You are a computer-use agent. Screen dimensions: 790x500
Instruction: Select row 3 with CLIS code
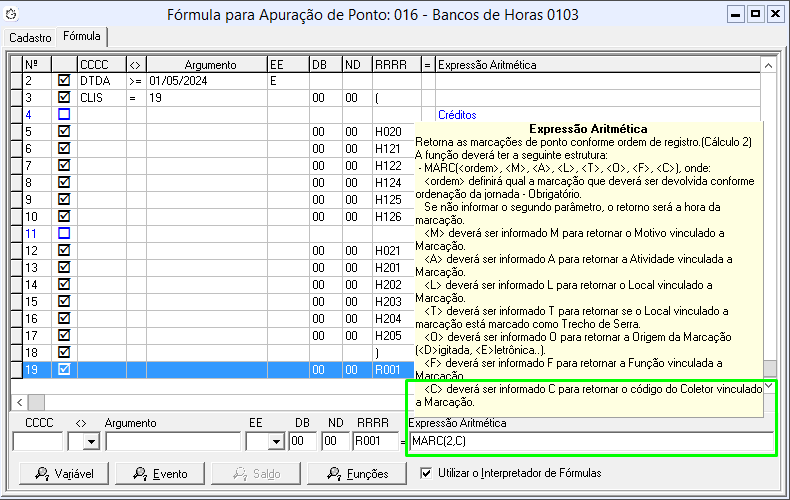pyautogui.click(x=100, y=98)
